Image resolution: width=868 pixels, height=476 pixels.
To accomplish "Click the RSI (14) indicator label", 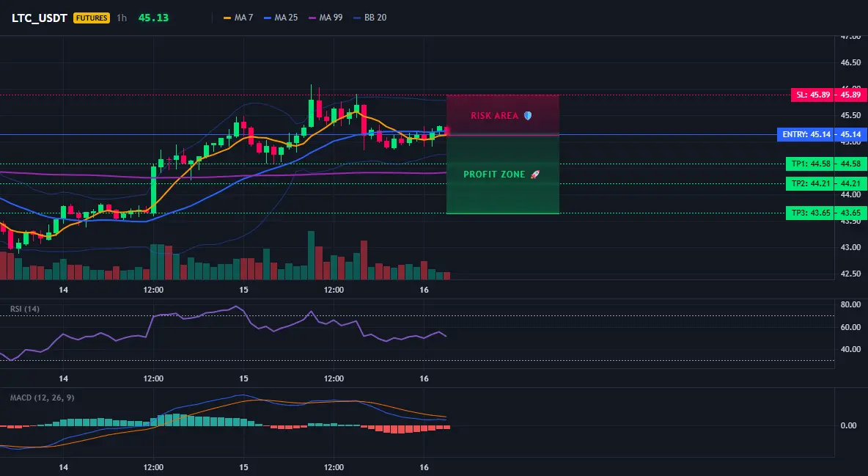I will (25, 309).
